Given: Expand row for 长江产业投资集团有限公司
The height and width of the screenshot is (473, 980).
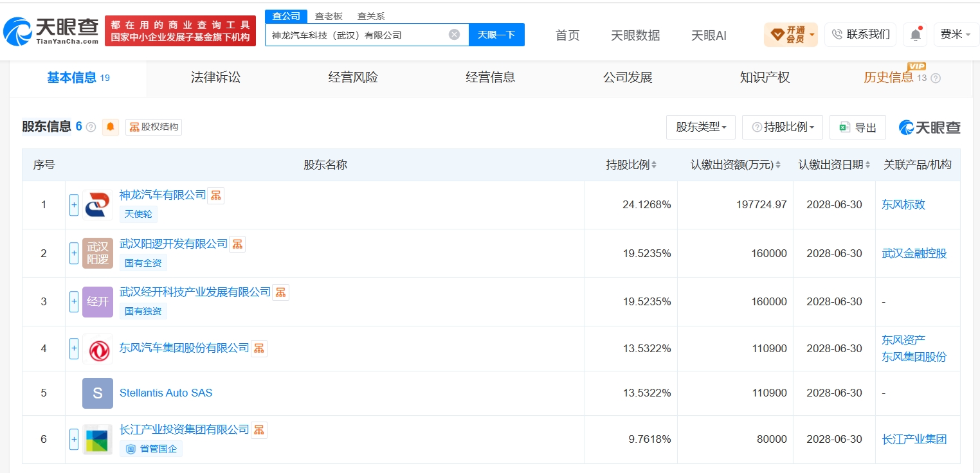Looking at the screenshot, I should pos(74,440).
